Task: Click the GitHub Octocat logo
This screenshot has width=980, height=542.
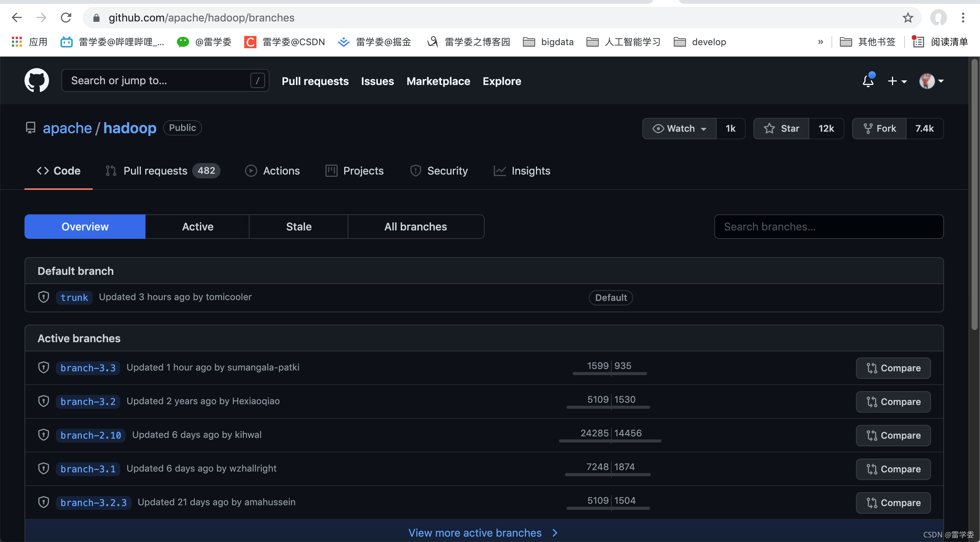Action: coord(37,80)
